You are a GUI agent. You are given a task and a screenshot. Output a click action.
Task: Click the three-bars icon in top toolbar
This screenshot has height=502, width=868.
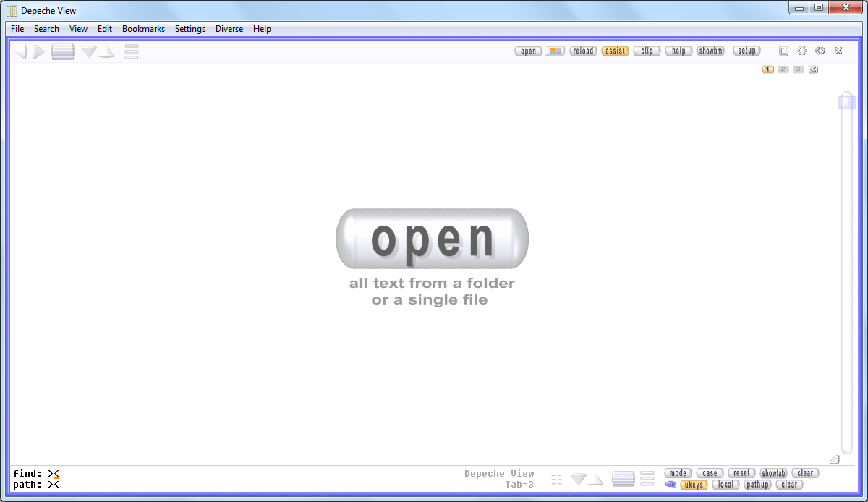tap(131, 51)
